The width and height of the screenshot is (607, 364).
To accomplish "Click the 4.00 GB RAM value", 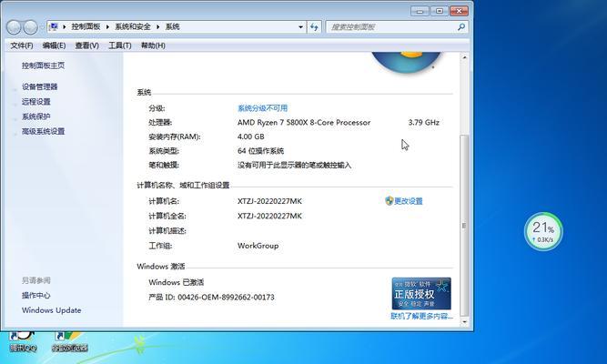I will click(251, 136).
